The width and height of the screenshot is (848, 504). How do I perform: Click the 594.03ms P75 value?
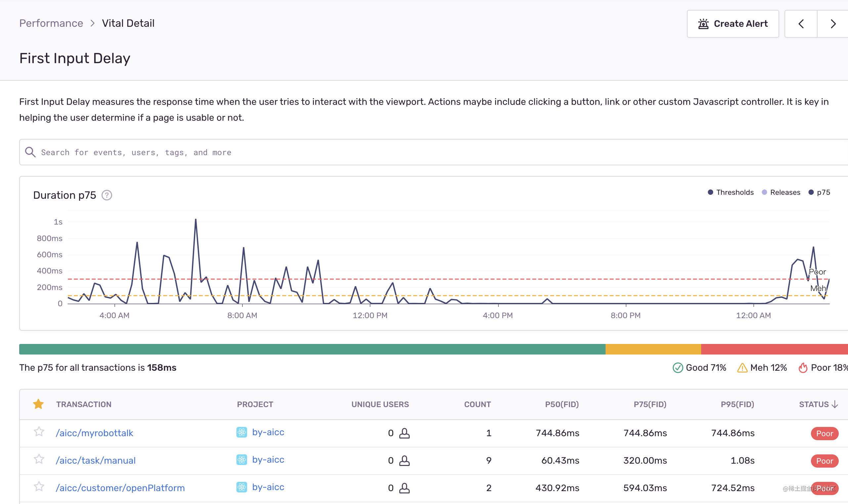(x=645, y=488)
